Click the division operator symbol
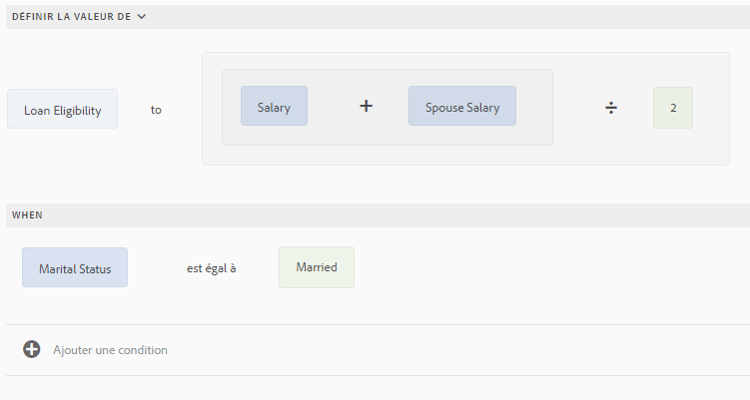Screen dimensions: 750x400 pos(611,108)
